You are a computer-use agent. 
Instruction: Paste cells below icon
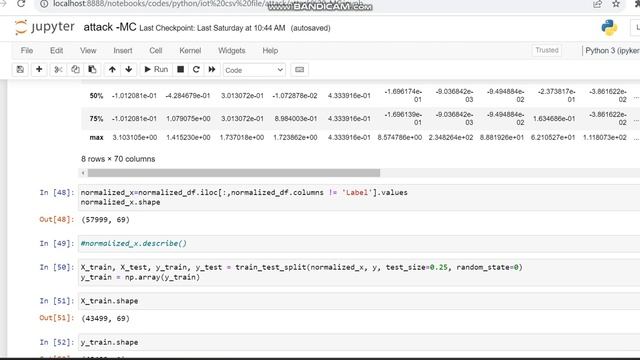pyautogui.click(x=92, y=69)
